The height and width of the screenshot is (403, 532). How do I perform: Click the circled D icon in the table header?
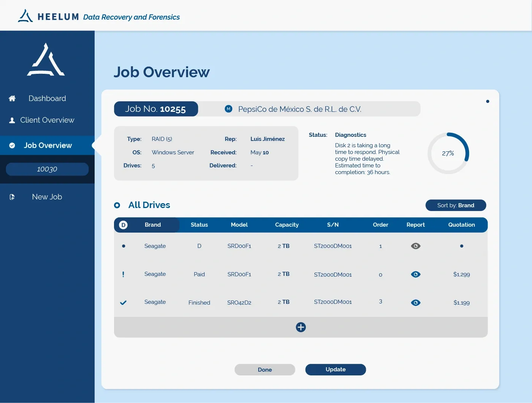(x=123, y=225)
